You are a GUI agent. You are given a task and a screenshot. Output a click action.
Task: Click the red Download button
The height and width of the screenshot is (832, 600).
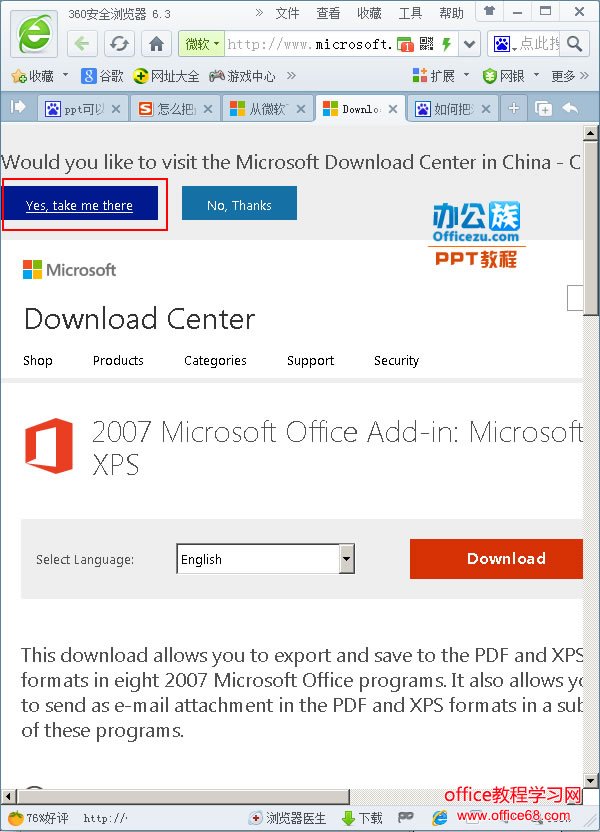pyautogui.click(x=496, y=559)
